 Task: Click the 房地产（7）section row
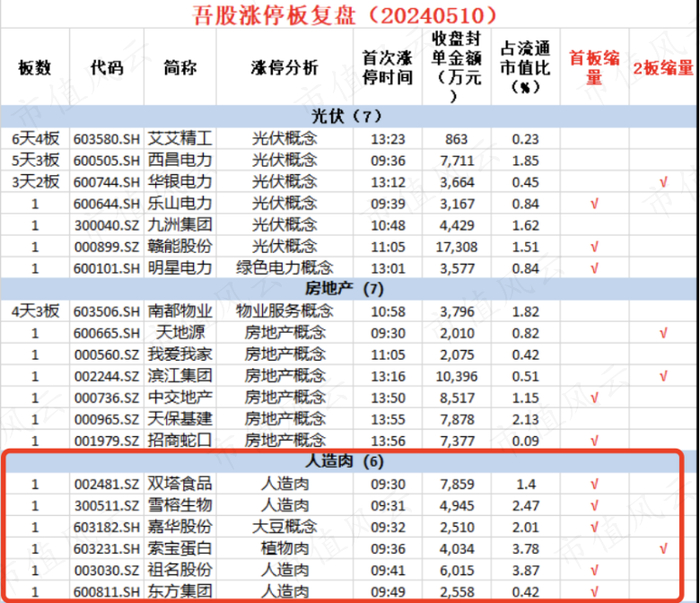(348, 289)
